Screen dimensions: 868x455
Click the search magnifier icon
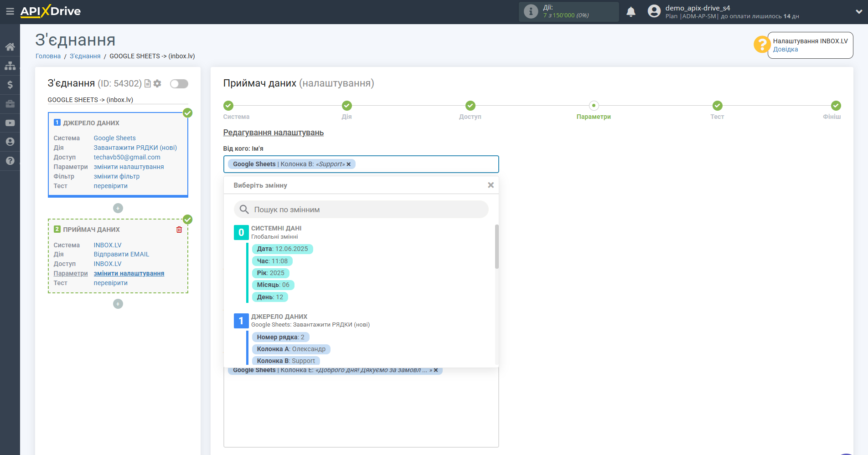tap(244, 210)
